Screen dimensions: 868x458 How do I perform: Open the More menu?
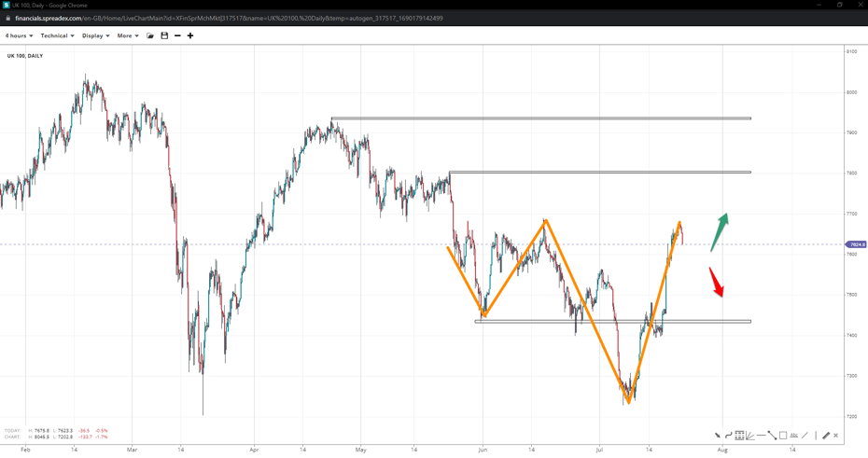[x=128, y=36]
